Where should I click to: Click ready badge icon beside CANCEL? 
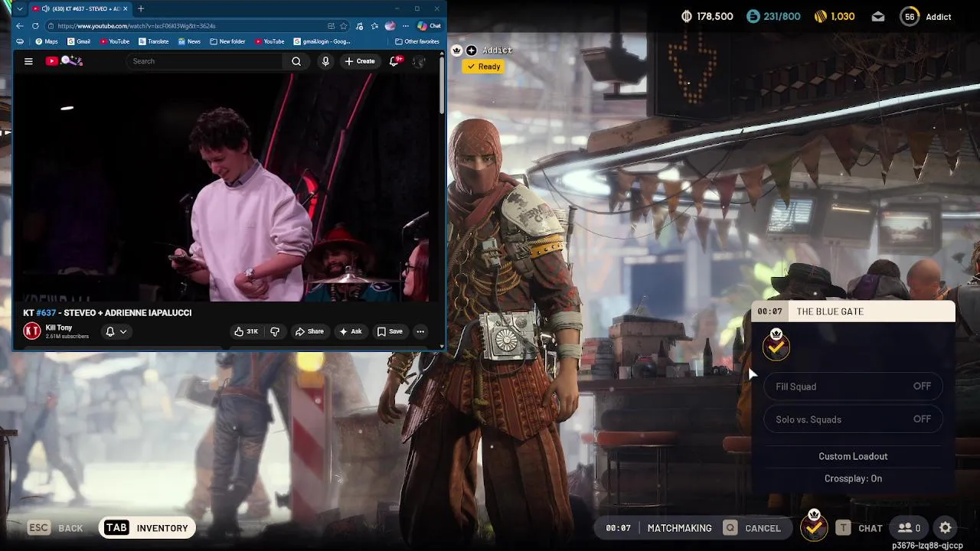(x=814, y=525)
